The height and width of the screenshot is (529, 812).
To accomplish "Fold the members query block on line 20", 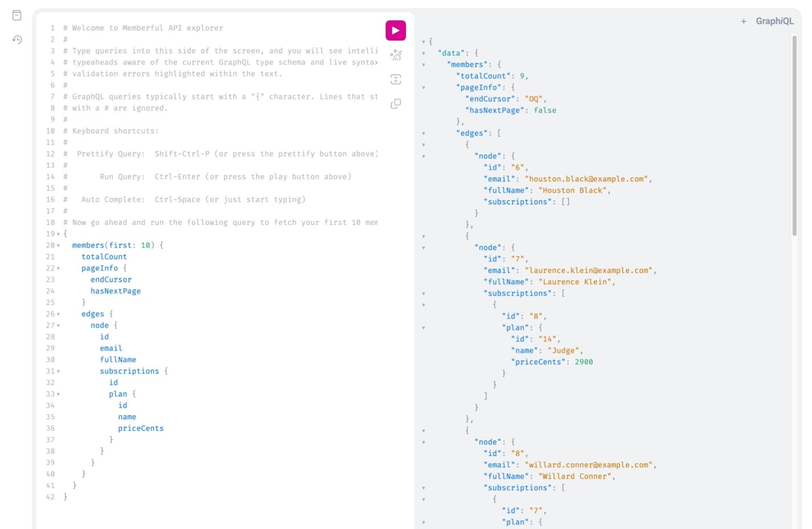I will [x=59, y=245].
